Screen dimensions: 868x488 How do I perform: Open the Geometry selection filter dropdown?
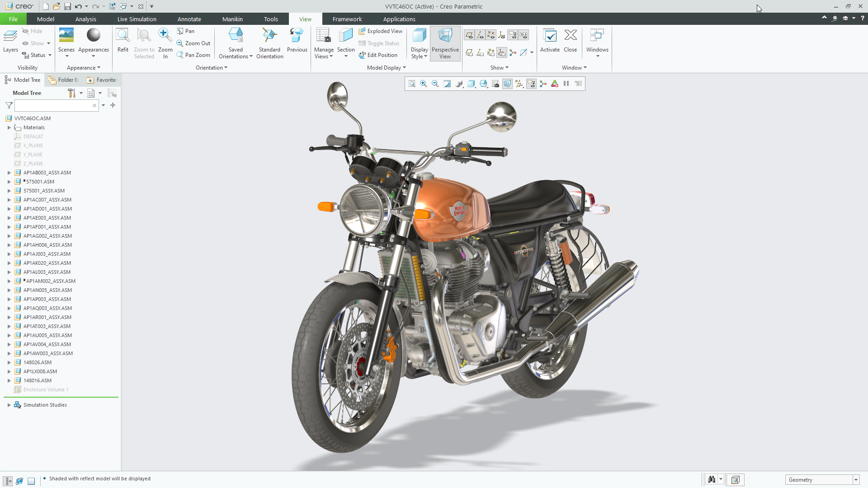[x=856, y=480]
